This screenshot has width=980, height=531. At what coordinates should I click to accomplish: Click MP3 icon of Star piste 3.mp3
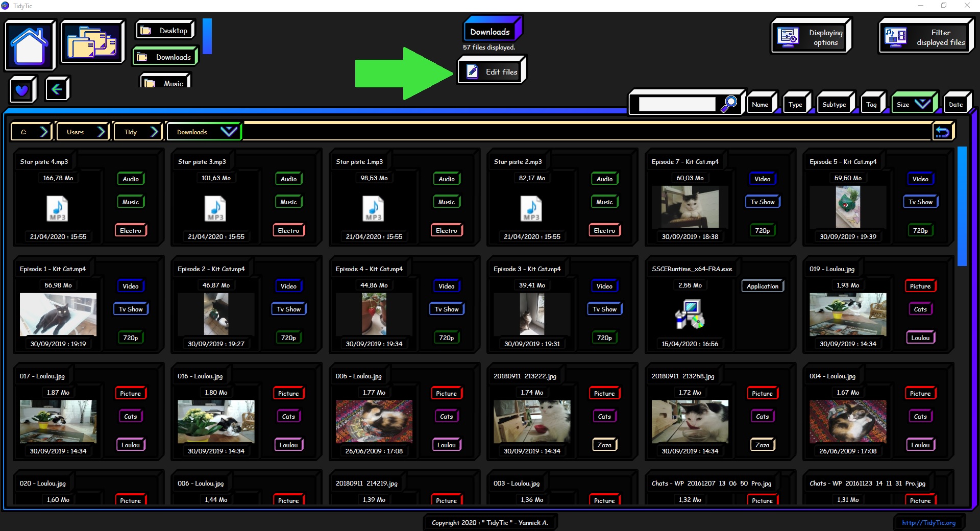click(215, 208)
